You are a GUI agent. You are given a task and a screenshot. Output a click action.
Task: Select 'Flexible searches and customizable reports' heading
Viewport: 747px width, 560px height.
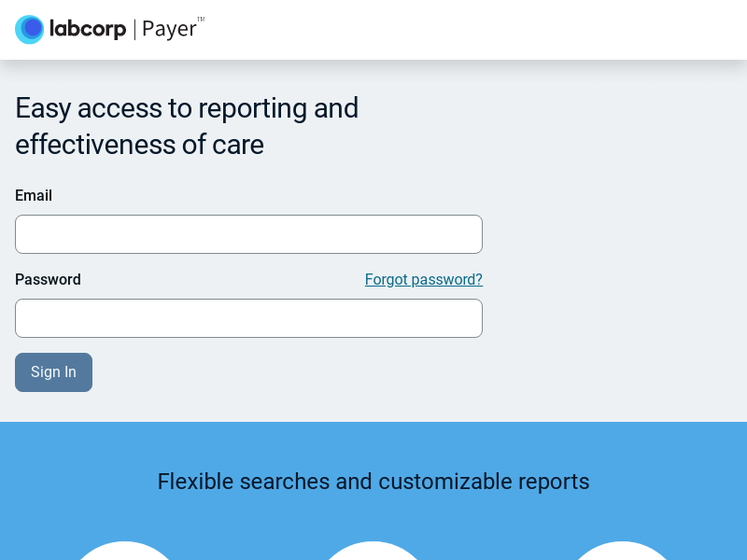pyautogui.click(x=373, y=482)
